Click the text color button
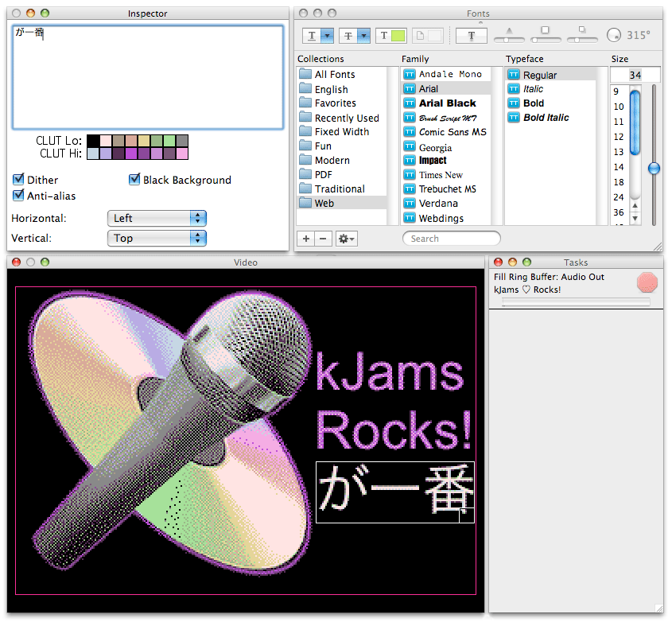Viewport: 672px width, 626px height. point(390,36)
